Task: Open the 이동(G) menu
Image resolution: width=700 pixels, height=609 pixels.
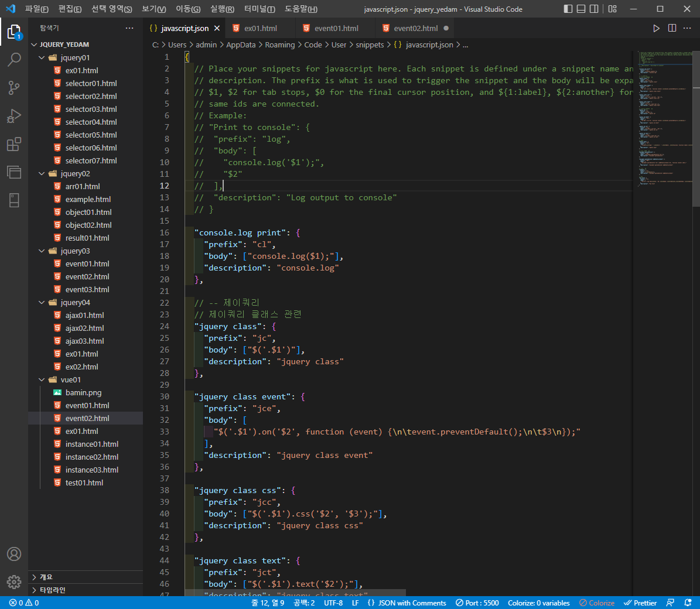Action: coord(188,9)
